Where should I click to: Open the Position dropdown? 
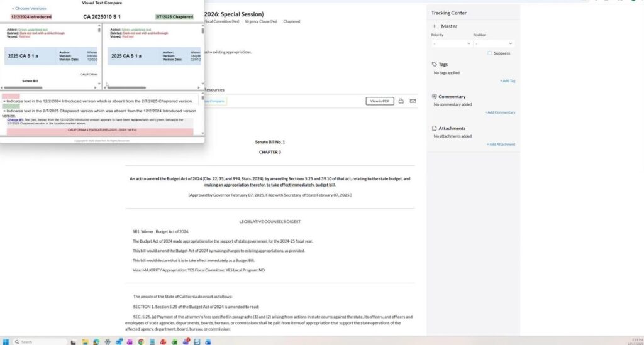click(493, 43)
